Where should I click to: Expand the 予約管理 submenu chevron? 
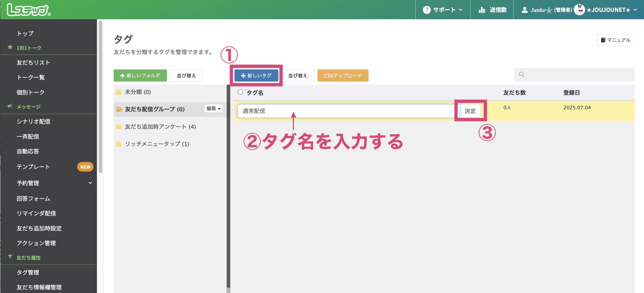(90, 183)
